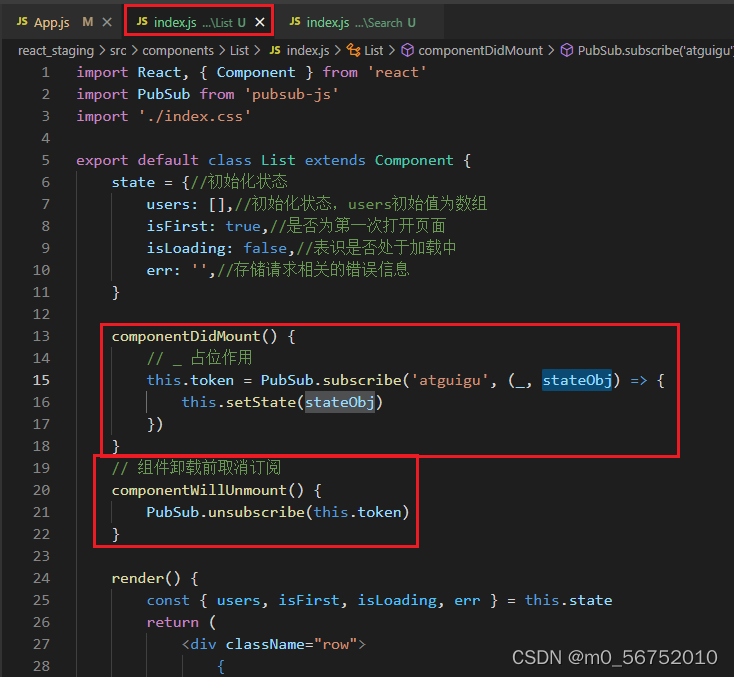Click highlighted stateObj parameter on line 15
The image size is (734, 677).
point(577,380)
